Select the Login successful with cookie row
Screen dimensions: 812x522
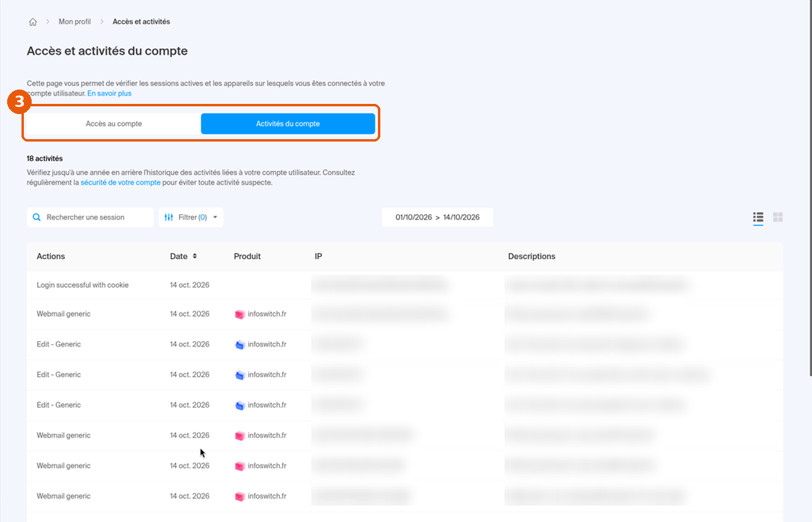tap(405, 285)
